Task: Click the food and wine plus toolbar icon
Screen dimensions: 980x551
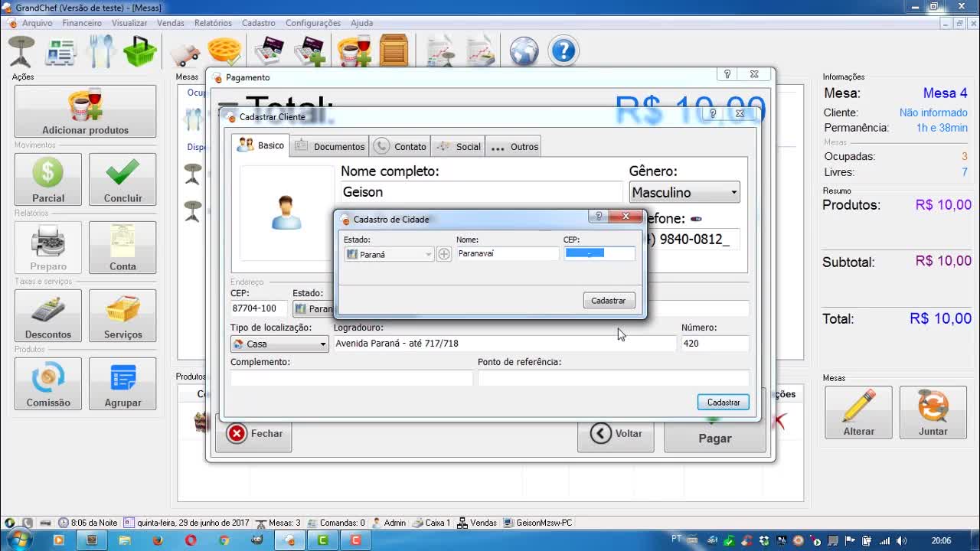Action: tap(354, 51)
